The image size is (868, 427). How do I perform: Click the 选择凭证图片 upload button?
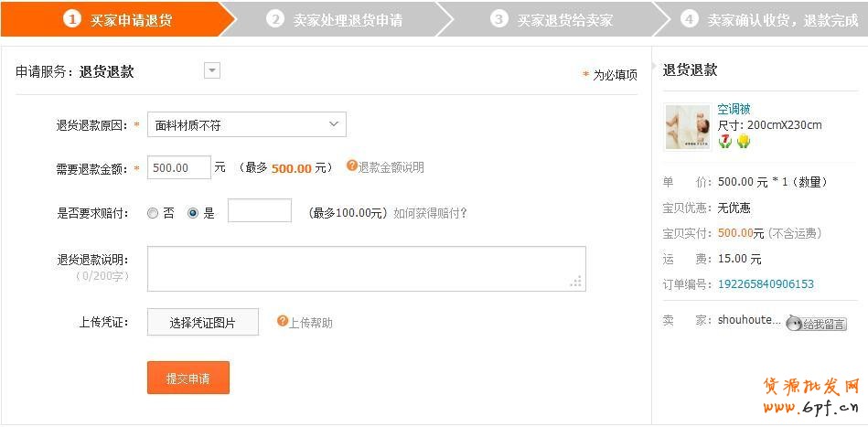tap(202, 322)
